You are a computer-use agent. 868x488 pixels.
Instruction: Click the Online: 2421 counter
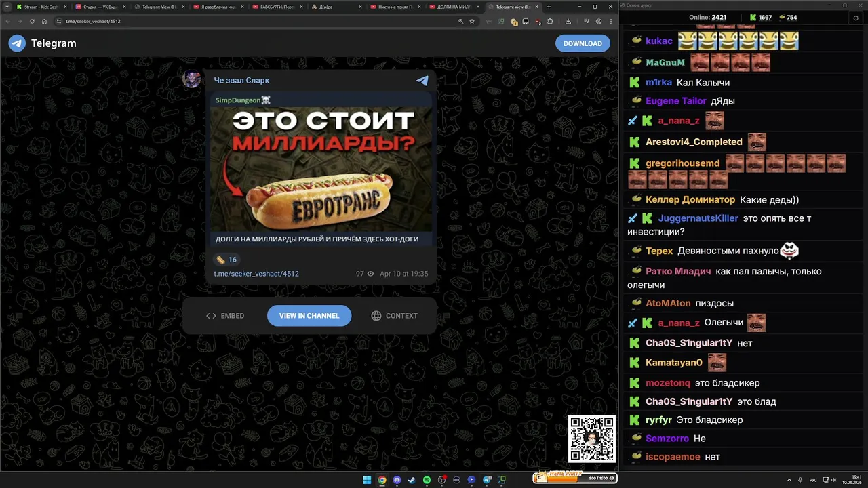point(707,18)
